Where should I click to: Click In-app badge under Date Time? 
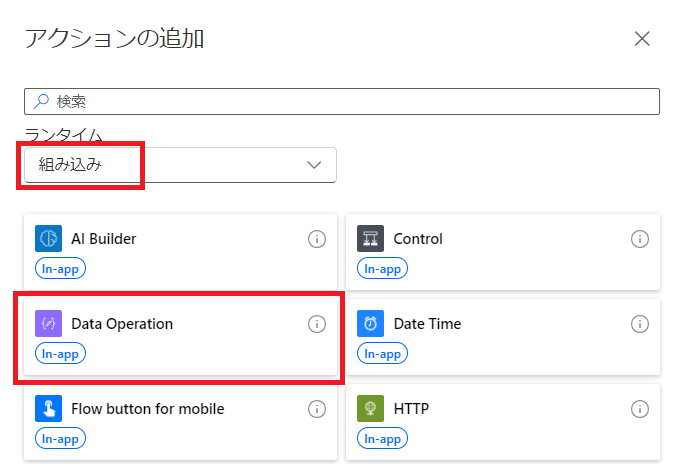tap(382, 353)
